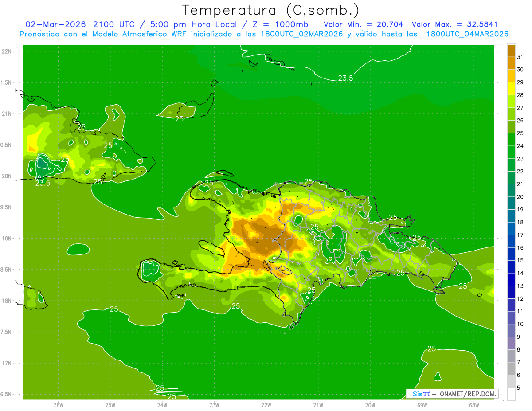This screenshot has height=411, width=532.
Task: Click the 18N latitude axis label
Action: [x=7, y=301]
